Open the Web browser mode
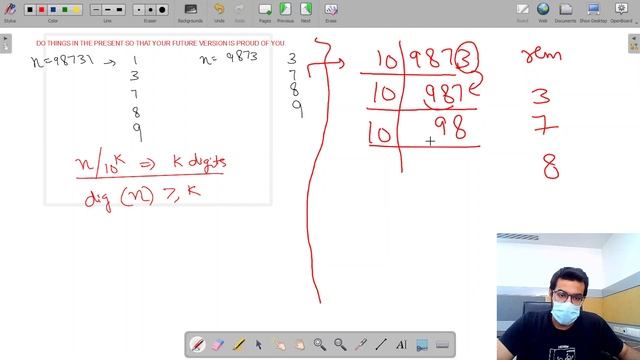 pyautogui.click(x=543, y=12)
